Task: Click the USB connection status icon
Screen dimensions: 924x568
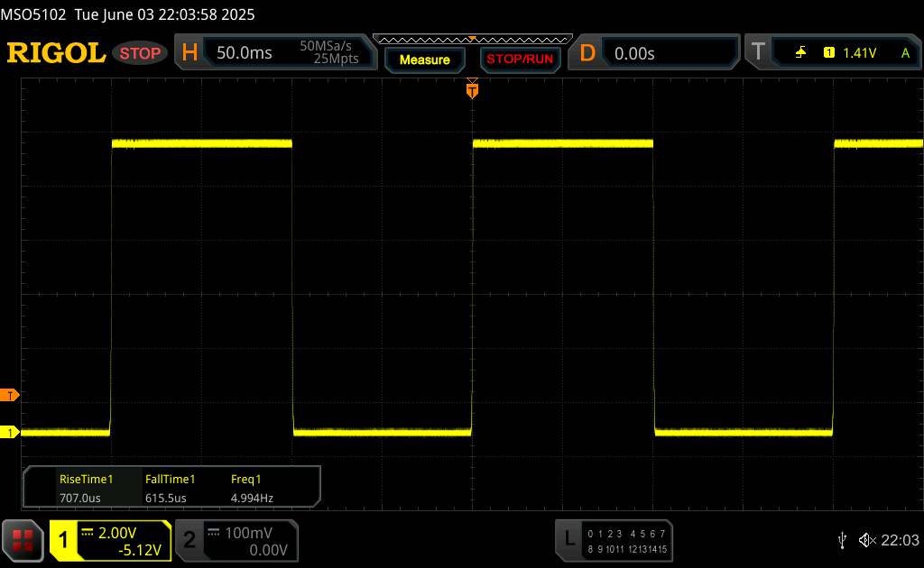Action: [842, 540]
